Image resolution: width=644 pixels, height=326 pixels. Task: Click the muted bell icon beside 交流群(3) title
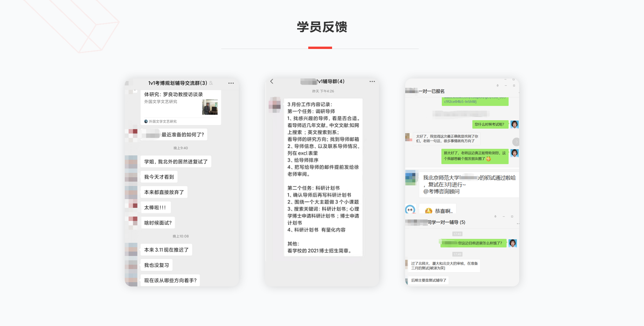pyautogui.click(x=211, y=83)
